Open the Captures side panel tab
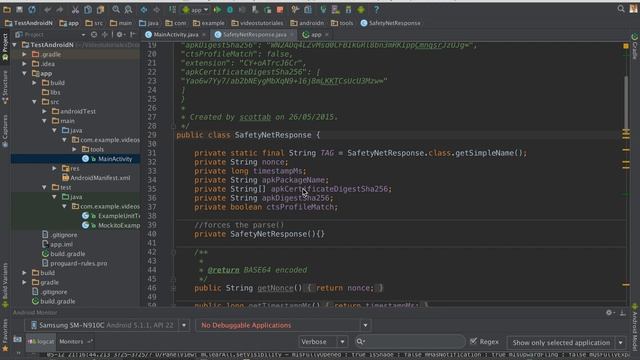This screenshot has height=360, width=640. point(5,131)
